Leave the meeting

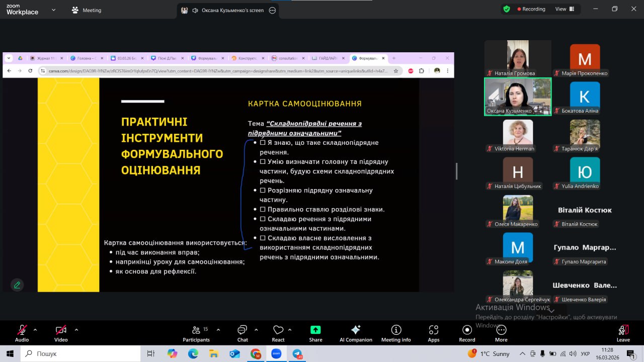coord(623,333)
